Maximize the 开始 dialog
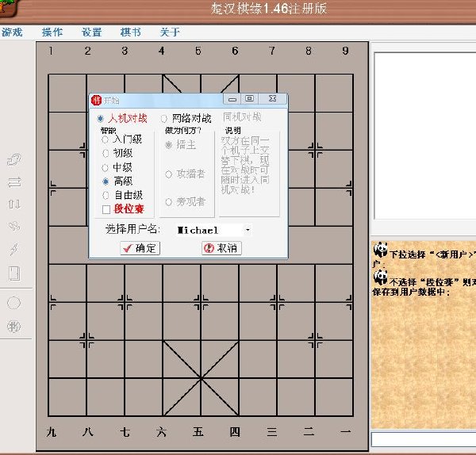This screenshot has width=476, height=455. point(250,99)
